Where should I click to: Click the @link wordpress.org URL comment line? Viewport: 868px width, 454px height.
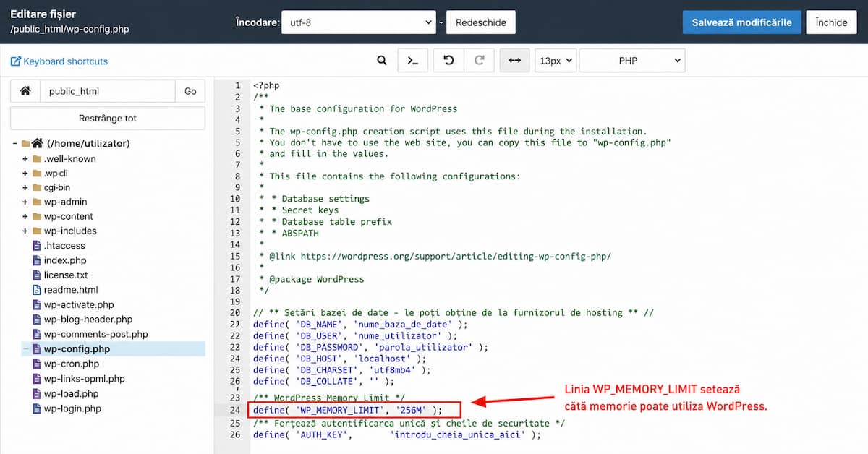tap(435, 256)
